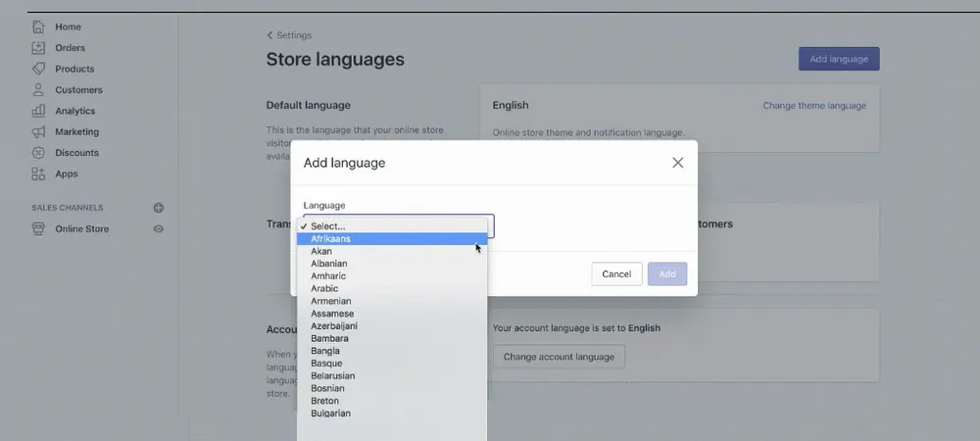Open Analytics using the chart icon

click(x=38, y=111)
